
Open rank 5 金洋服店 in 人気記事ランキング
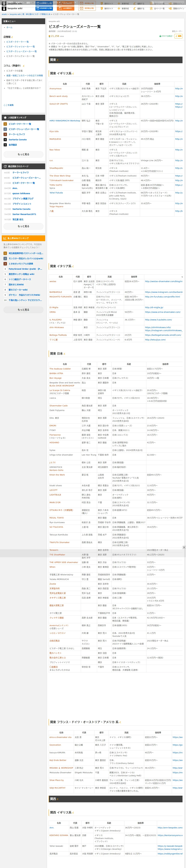click(x=13, y=145)
